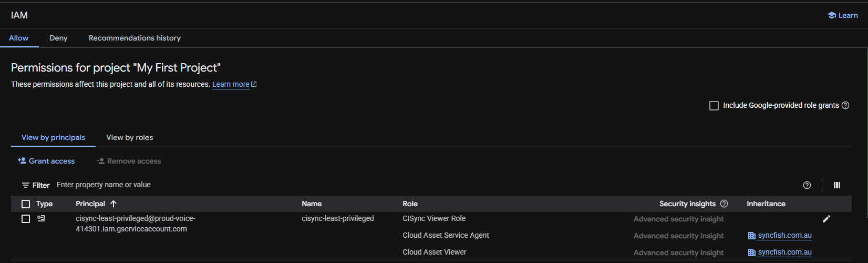Click help icon next to Google-provided role grants
868x263 pixels.
pyautogui.click(x=845, y=105)
